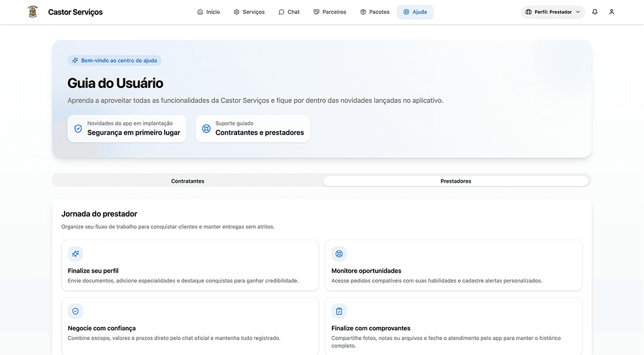Click lifebuoy icon in Suporte guiado card

click(206, 129)
